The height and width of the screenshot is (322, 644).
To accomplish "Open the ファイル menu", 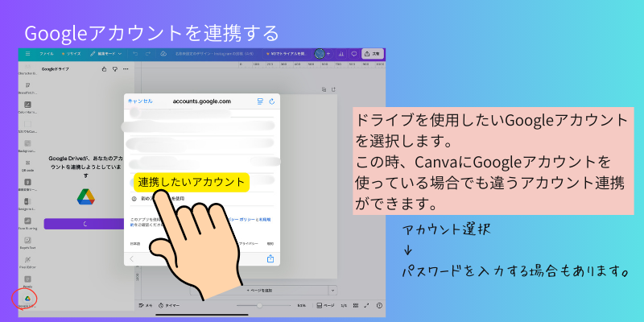I will click(x=47, y=54).
